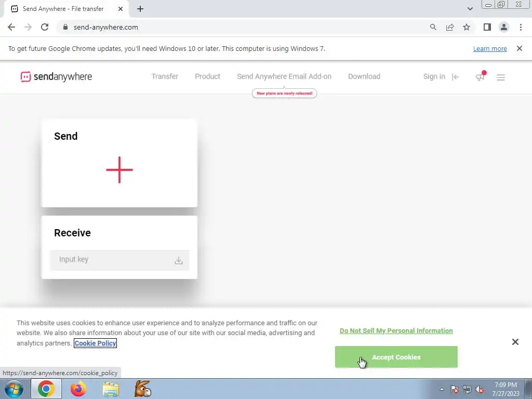Click the browser forward arrow

(x=28, y=27)
